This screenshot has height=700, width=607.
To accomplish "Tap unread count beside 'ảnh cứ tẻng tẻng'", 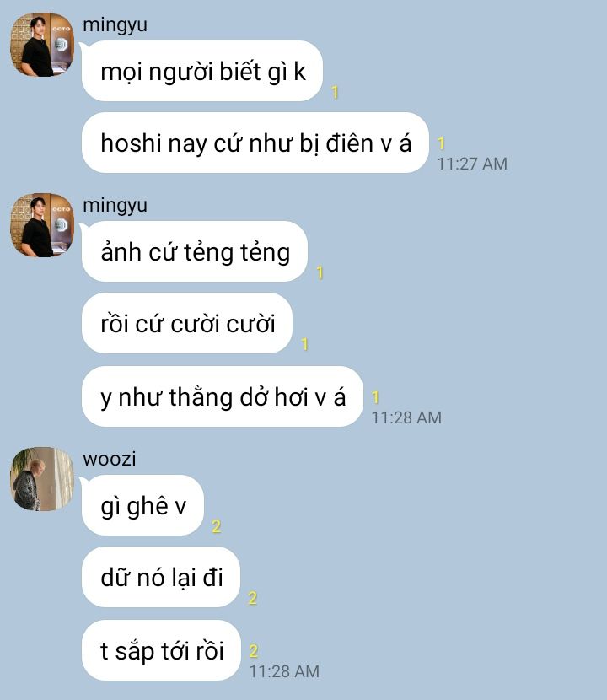I will 320,272.
